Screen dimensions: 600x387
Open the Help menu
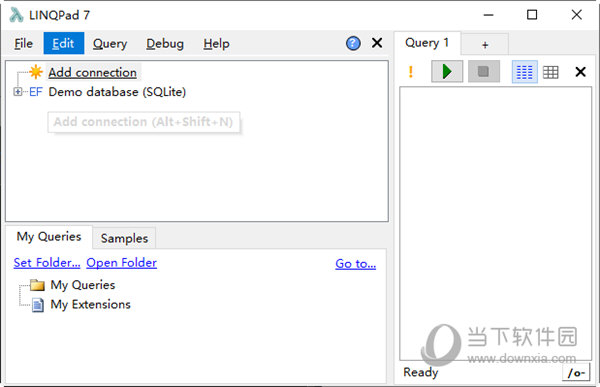pyautogui.click(x=216, y=44)
